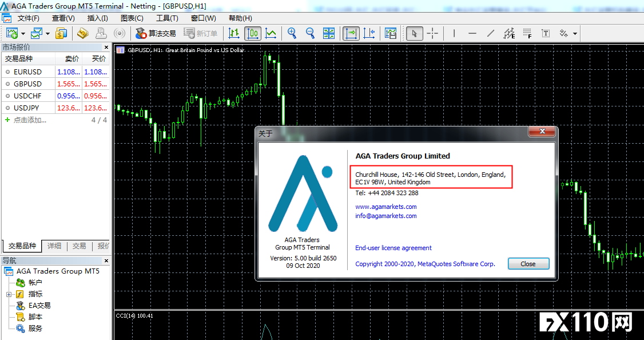
Task: Select GBPUSD row in Market Watch
Action: tap(27, 84)
